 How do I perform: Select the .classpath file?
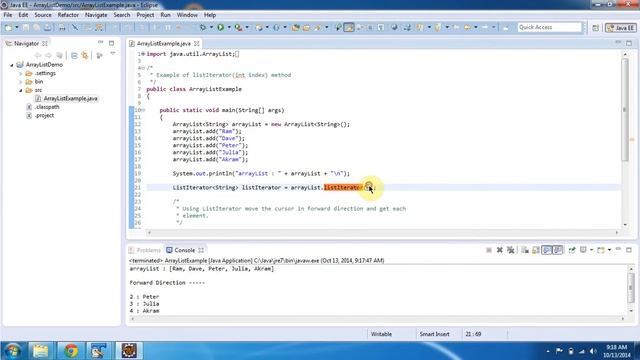coord(47,107)
